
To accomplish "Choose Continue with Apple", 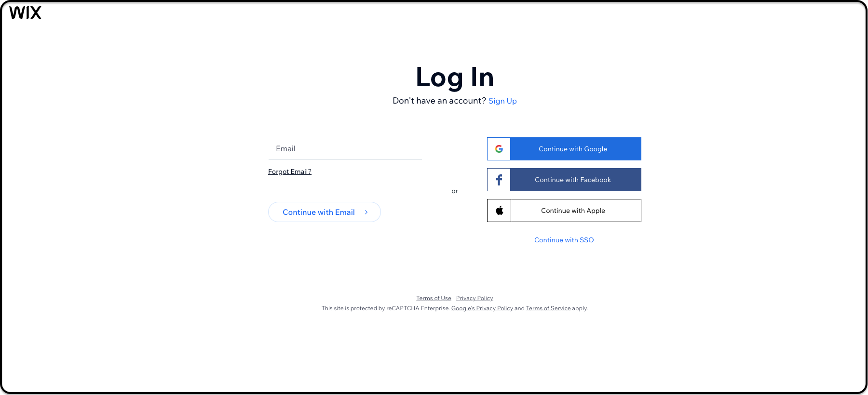I will click(x=564, y=211).
